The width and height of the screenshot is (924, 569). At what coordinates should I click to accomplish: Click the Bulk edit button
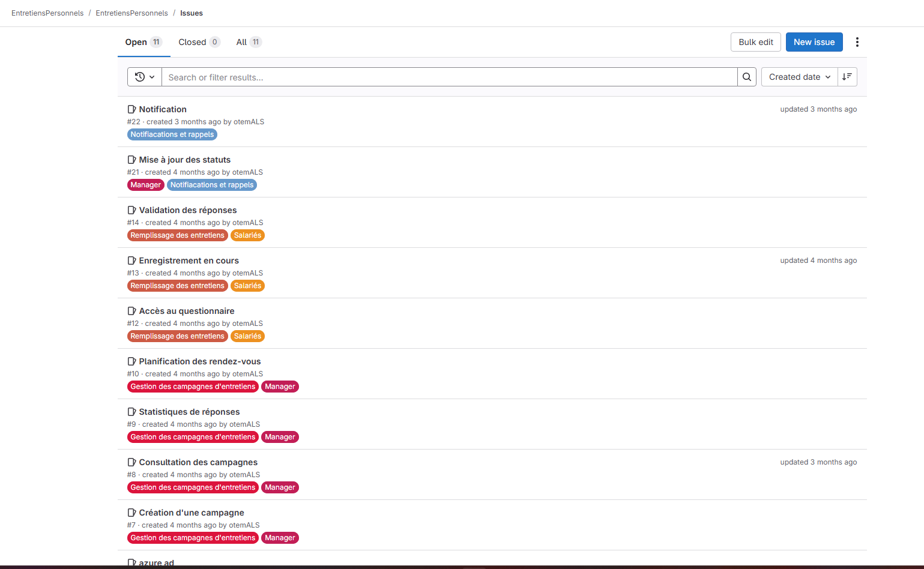(x=756, y=42)
